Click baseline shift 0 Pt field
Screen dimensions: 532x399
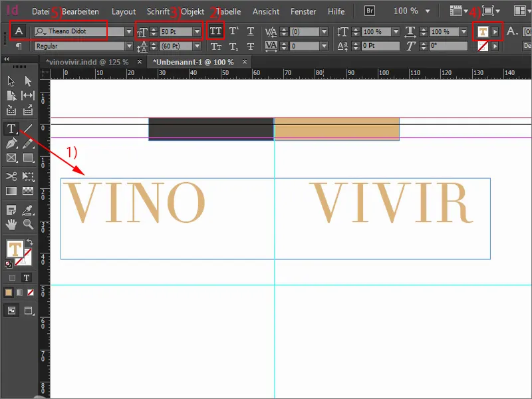(380, 46)
